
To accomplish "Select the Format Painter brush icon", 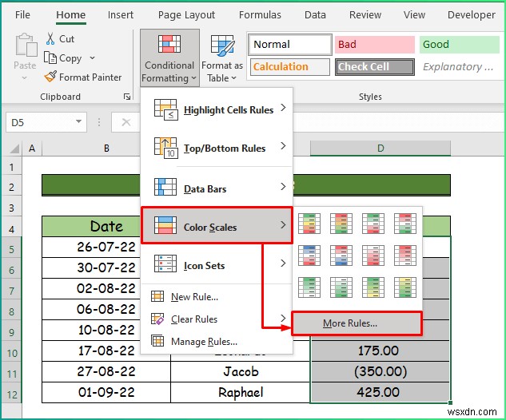I will click(x=50, y=77).
